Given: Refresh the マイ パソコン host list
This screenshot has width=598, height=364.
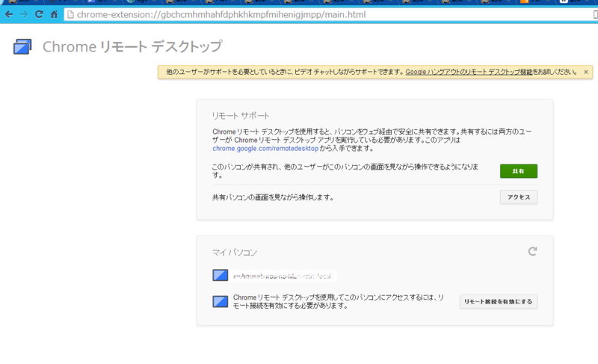Looking at the screenshot, I should [x=532, y=251].
